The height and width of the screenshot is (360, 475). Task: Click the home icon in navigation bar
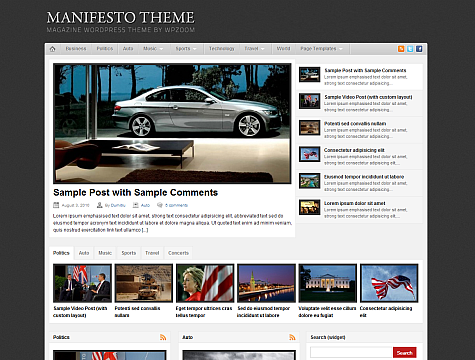(52, 49)
